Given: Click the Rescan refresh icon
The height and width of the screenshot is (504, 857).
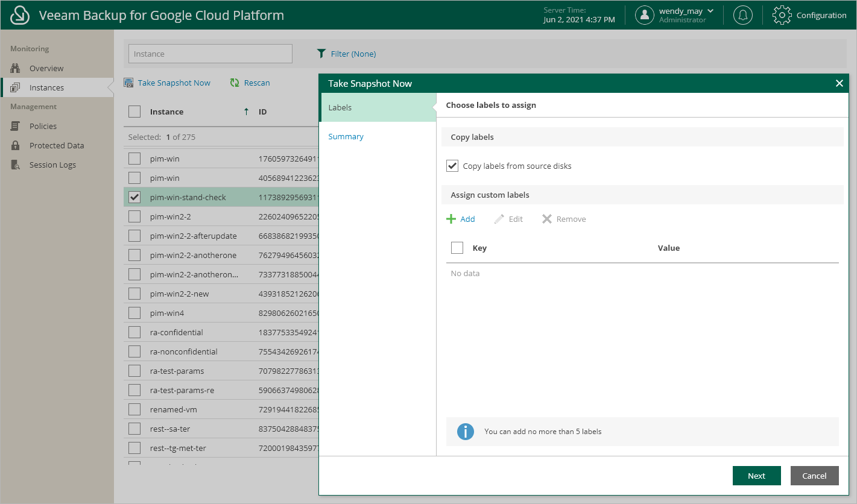Looking at the screenshot, I should 235,83.
